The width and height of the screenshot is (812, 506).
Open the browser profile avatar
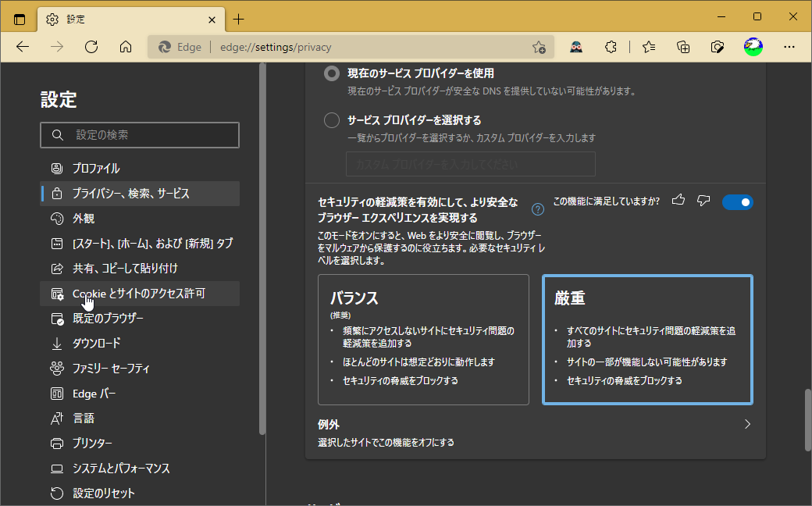[752, 47]
